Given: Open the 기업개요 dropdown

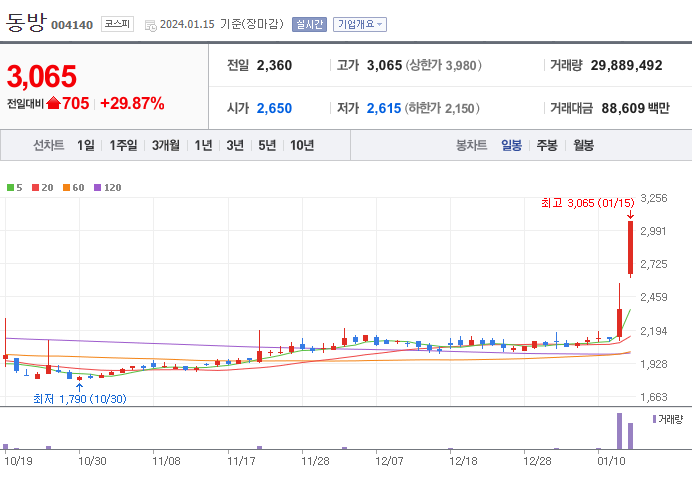Looking at the screenshot, I should pos(360,24).
